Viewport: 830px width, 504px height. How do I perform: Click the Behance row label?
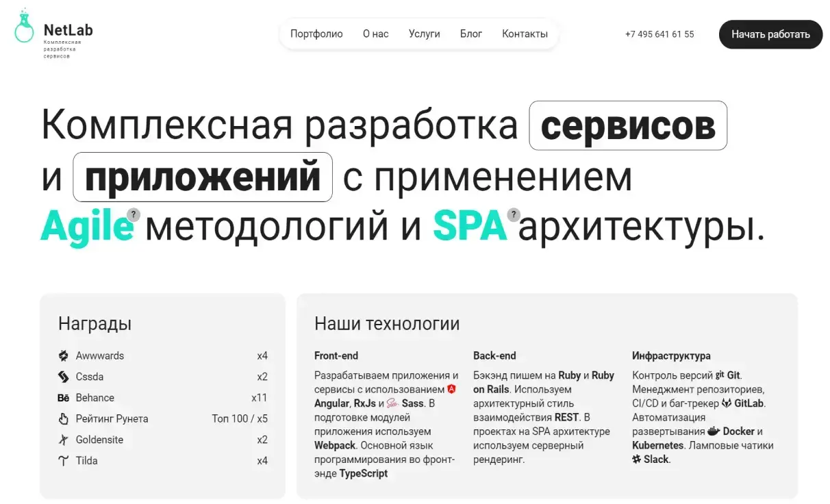click(95, 398)
